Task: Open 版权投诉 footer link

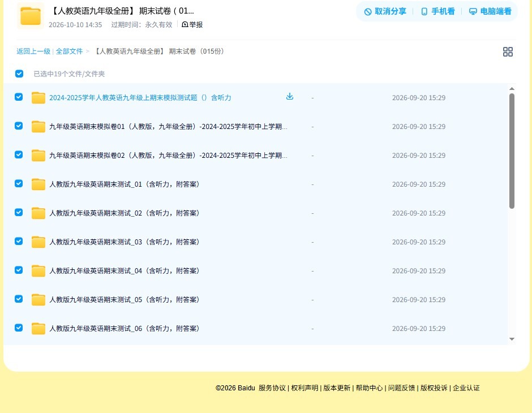Action: point(434,388)
